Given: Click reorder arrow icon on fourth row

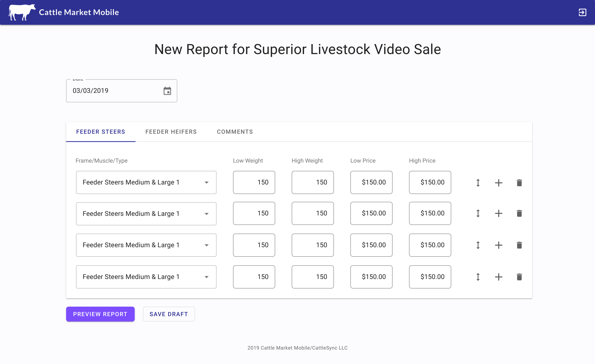Looking at the screenshot, I should pos(478,277).
